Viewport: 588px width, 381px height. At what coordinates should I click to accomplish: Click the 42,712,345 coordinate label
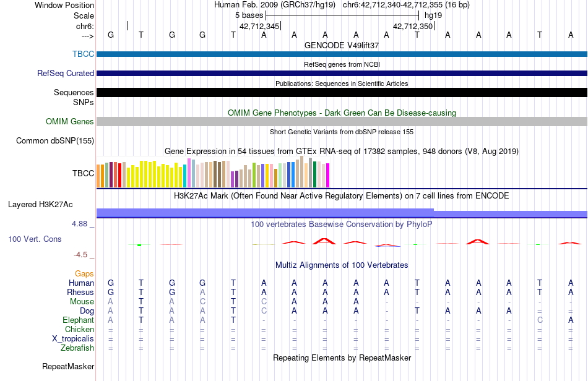tap(259, 26)
